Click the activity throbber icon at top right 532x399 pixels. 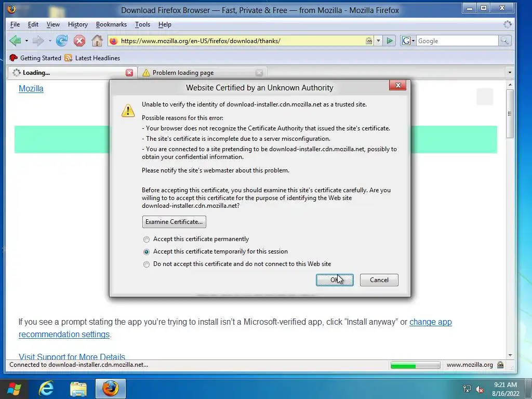(508, 24)
